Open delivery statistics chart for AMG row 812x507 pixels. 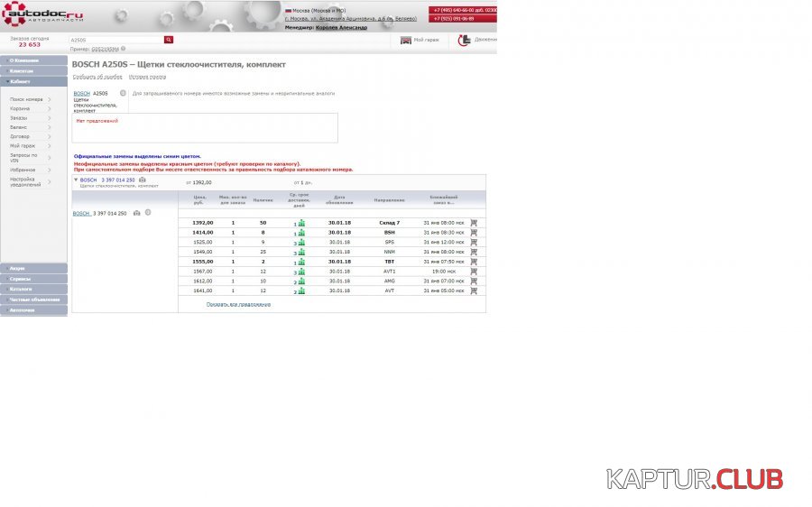coord(301,281)
